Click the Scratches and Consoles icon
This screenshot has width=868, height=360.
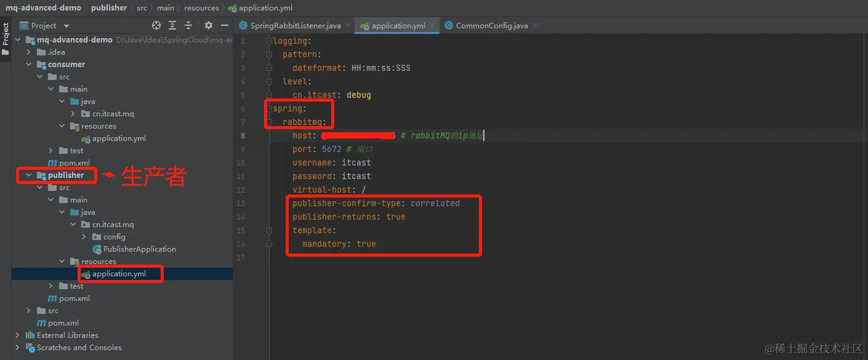tap(30, 347)
